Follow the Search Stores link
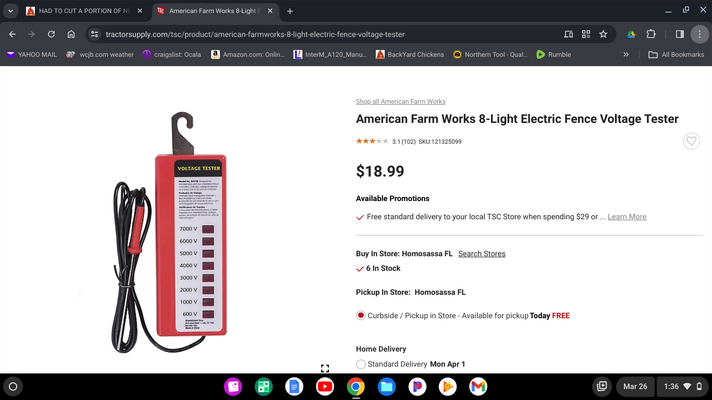Screen dimensions: 712x400 [x=481, y=254]
